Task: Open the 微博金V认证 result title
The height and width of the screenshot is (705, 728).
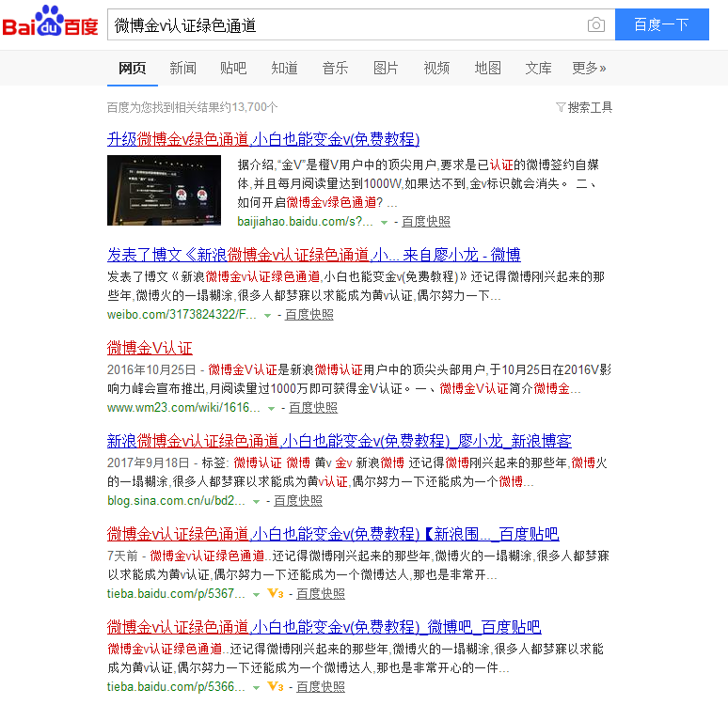Action: coord(150,348)
